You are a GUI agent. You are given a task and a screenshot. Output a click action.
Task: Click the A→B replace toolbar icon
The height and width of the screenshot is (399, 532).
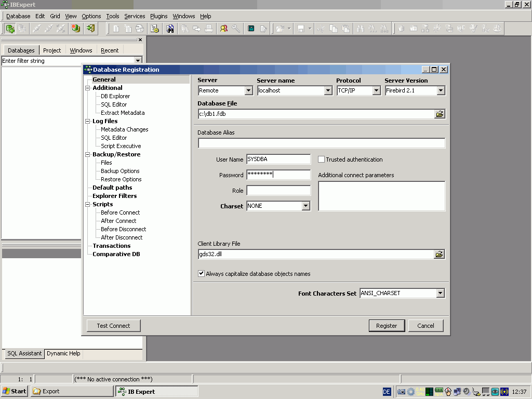(384, 29)
